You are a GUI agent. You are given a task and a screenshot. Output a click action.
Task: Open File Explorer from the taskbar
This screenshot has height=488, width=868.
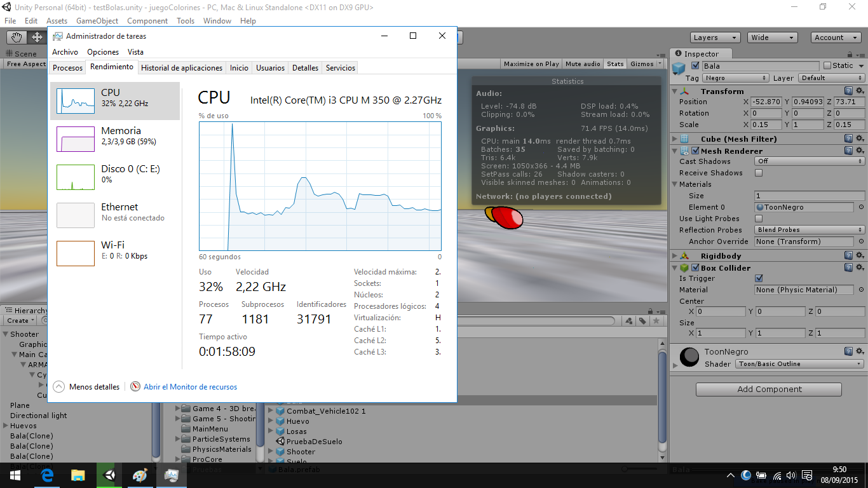78,475
